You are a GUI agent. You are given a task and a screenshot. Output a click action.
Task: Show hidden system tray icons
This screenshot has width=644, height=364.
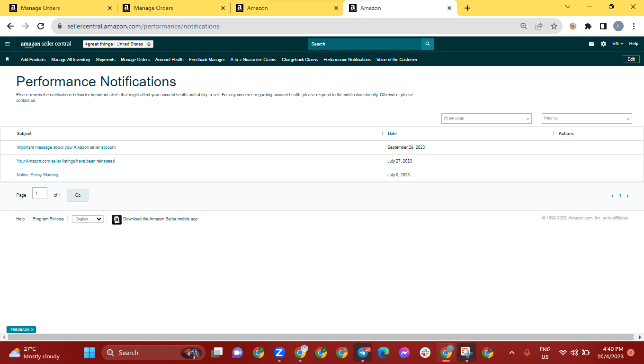[511, 353]
